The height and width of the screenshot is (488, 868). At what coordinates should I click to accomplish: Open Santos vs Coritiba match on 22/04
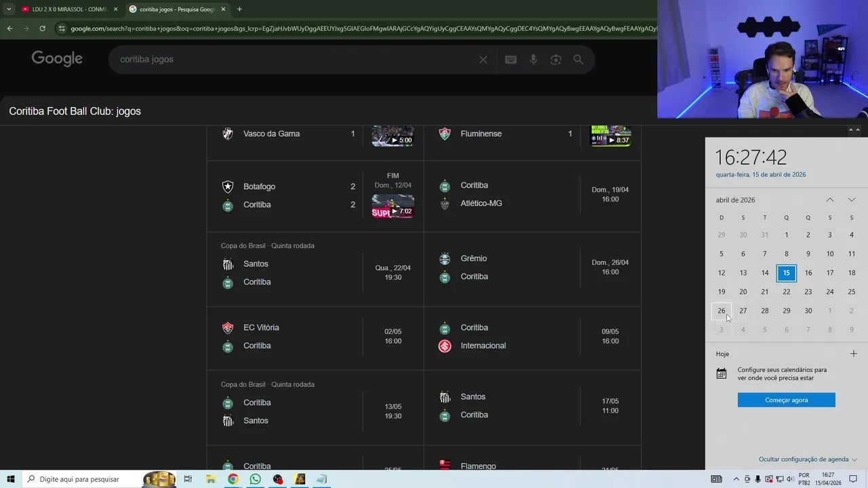pos(315,269)
